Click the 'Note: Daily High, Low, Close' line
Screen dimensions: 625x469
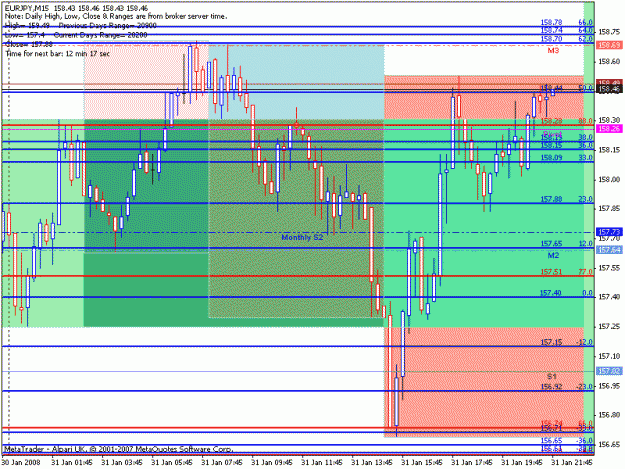(116, 17)
